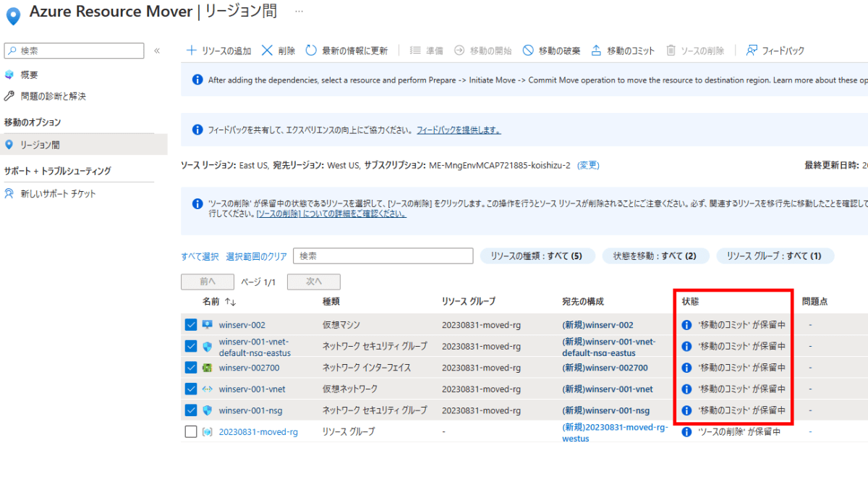868x477 pixels.
Task: Click the 前へ page button
Action: (208, 282)
